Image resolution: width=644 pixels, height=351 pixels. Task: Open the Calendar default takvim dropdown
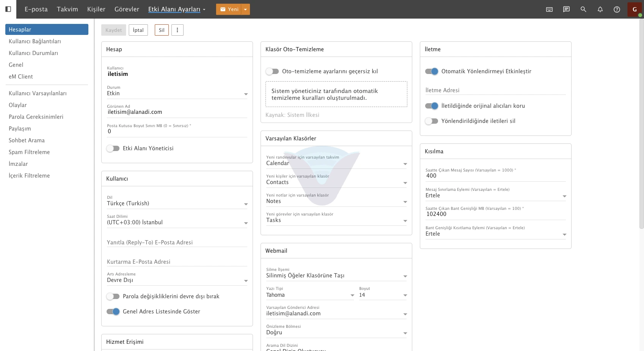[336, 163]
